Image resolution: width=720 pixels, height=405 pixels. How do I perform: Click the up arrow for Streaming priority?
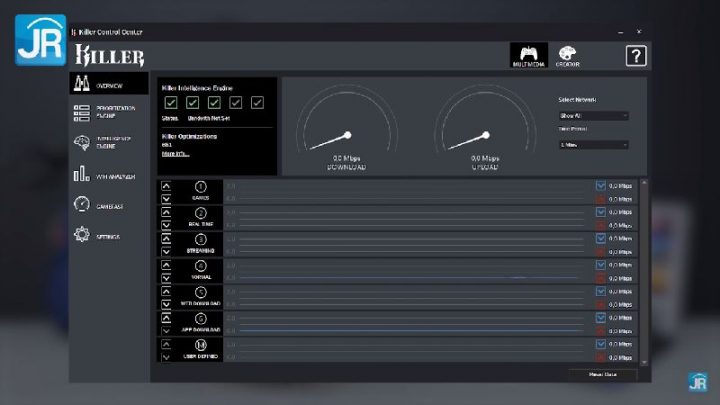(x=166, y=239)
